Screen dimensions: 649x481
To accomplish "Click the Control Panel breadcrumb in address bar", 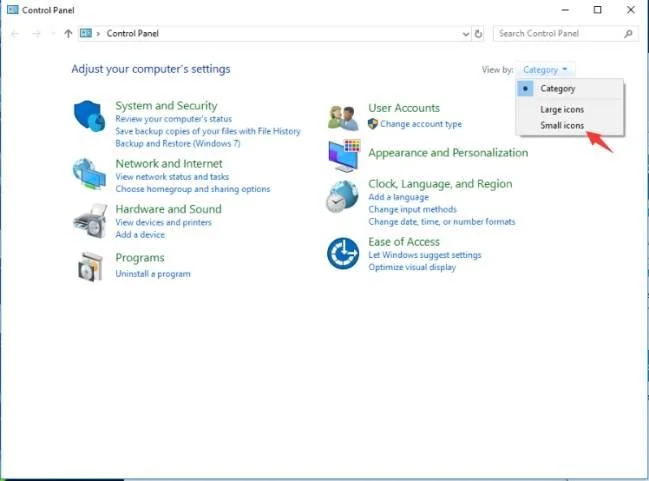I will (132, 34).
